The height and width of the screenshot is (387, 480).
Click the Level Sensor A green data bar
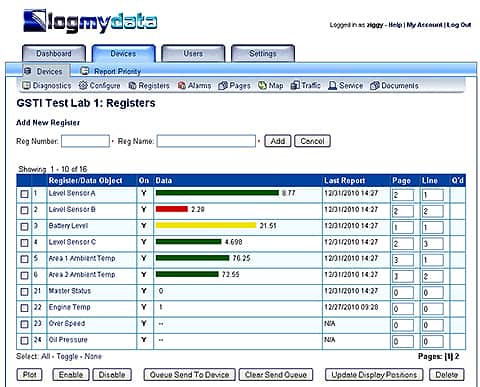point(217,193)
